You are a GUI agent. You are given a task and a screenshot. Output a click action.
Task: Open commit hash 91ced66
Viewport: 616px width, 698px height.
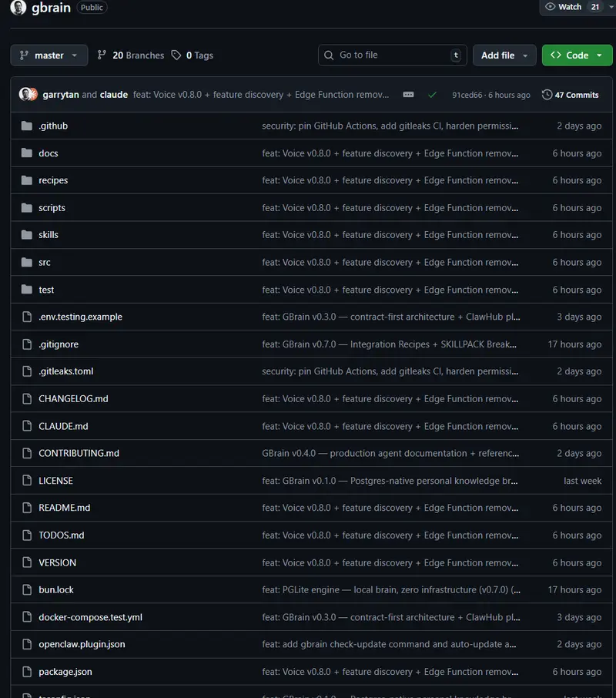pyautogui.click(x=467, y=95)
